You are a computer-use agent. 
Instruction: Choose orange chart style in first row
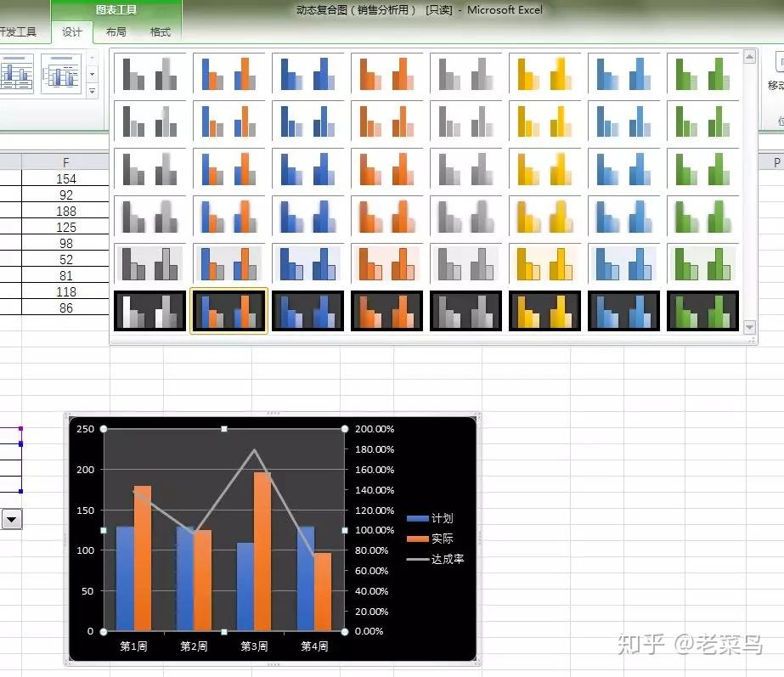pos(387,74)
